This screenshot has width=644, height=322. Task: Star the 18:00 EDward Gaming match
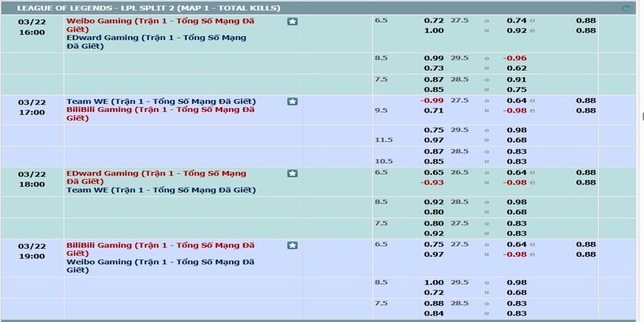(292, 173)
